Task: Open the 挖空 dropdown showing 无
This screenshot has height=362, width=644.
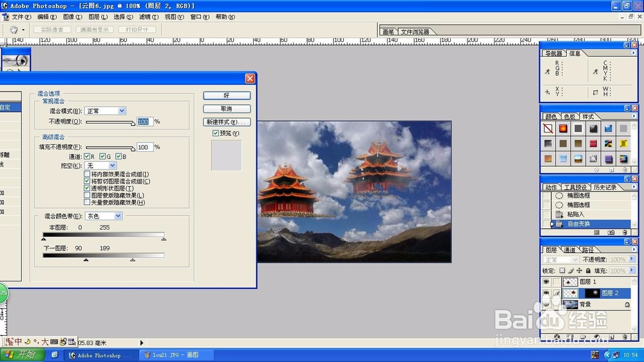Action: coord(100,166)
